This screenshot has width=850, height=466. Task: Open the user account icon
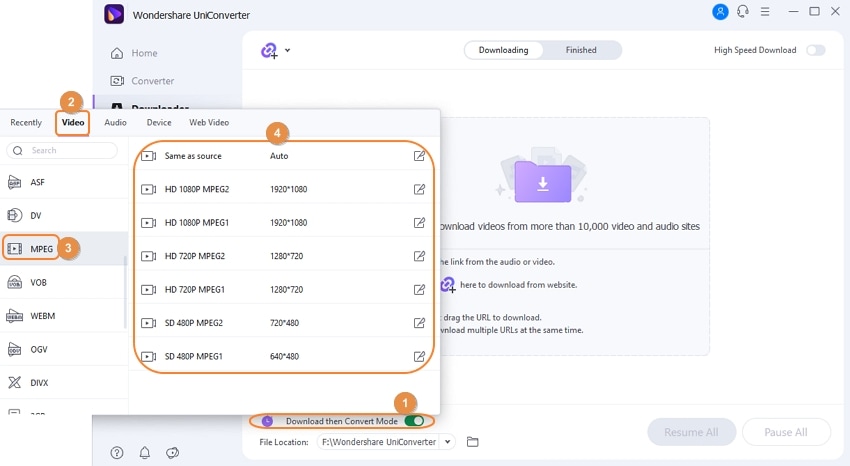point(720,11)
